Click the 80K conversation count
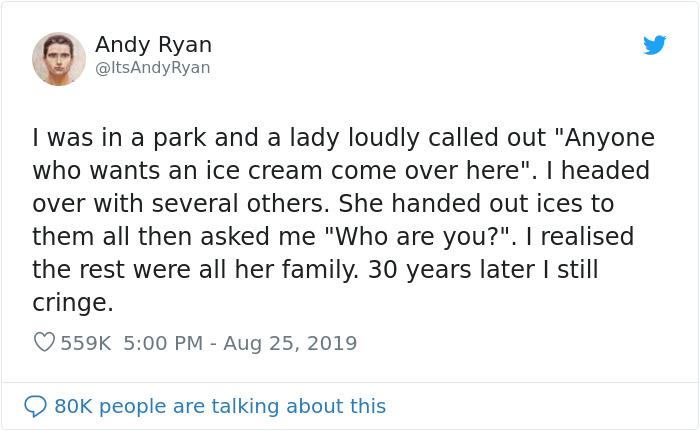Viewport: 700px width, 431px height. (x=73, y=406)
